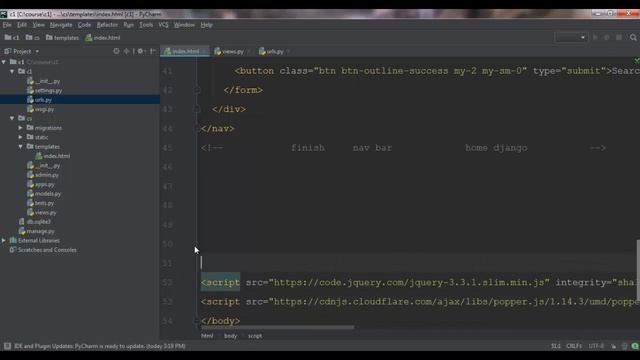The height and width of the screenshot is (360, 640).
Task: Open the Code menu
Action: pyautogui.click(x=84, y=25)
